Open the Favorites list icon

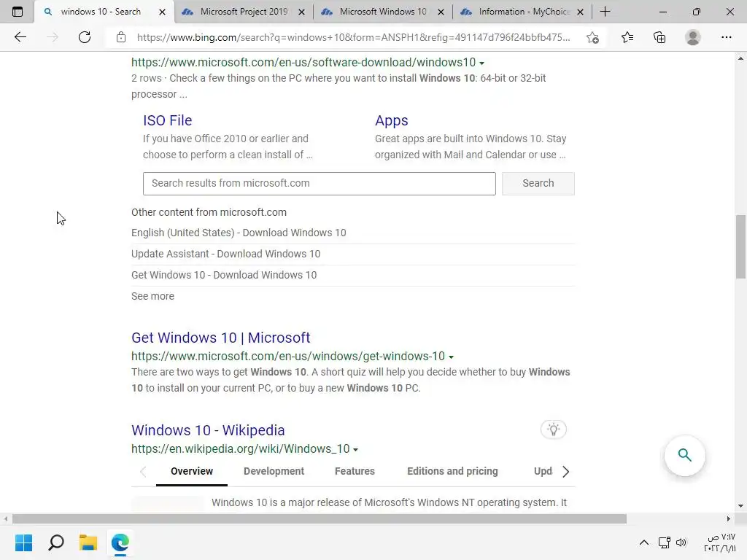coord(627,37)
